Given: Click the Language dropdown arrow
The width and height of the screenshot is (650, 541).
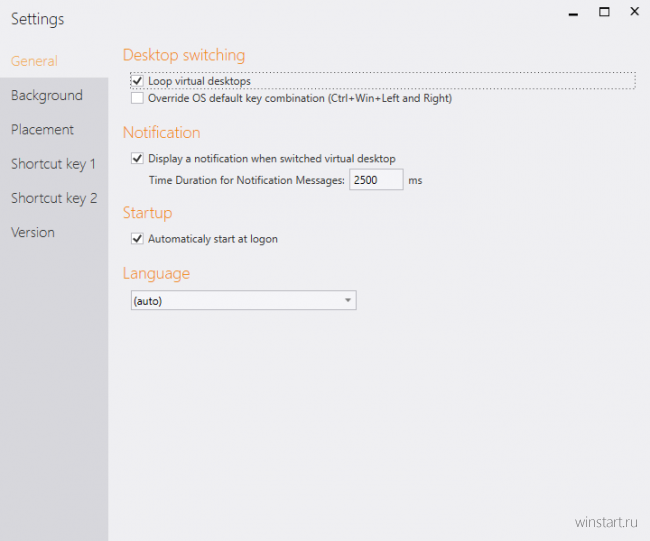Looking at the screenshot, I should click(x=347, y=301).
